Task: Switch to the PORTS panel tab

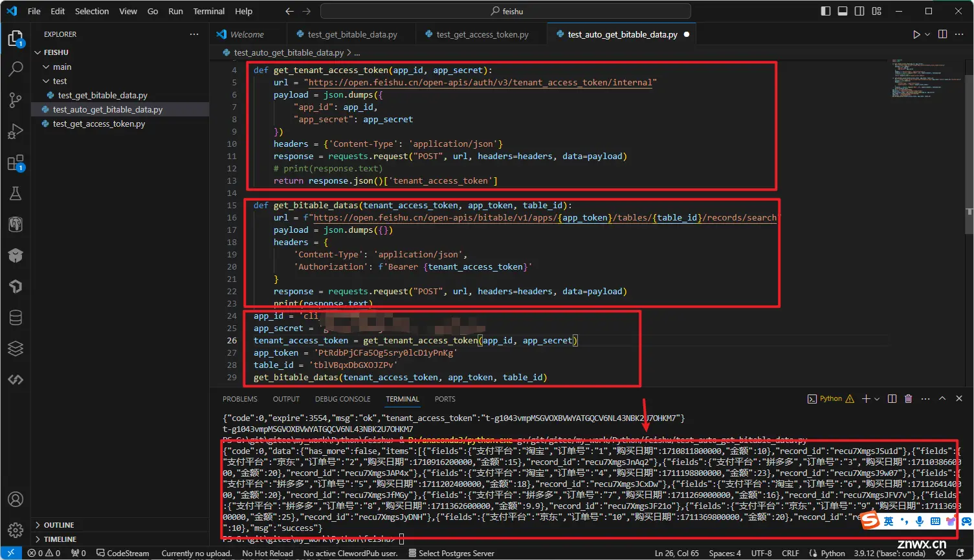Action: [x=445, y=399]
